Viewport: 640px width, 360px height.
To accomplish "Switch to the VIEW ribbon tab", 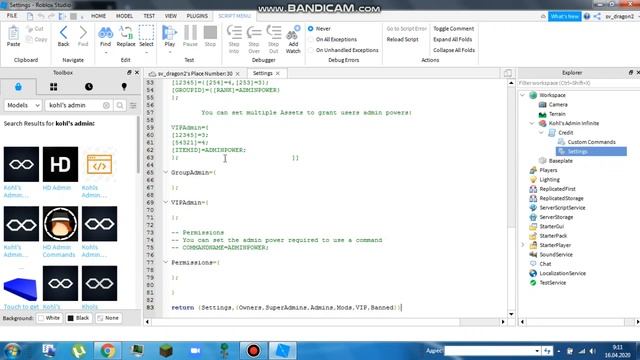I will coord(171,16).
